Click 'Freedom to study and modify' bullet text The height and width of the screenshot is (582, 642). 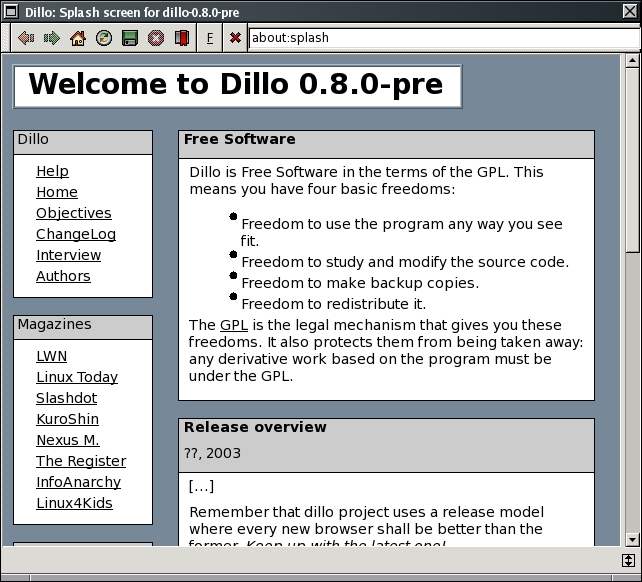click(405, 262)
